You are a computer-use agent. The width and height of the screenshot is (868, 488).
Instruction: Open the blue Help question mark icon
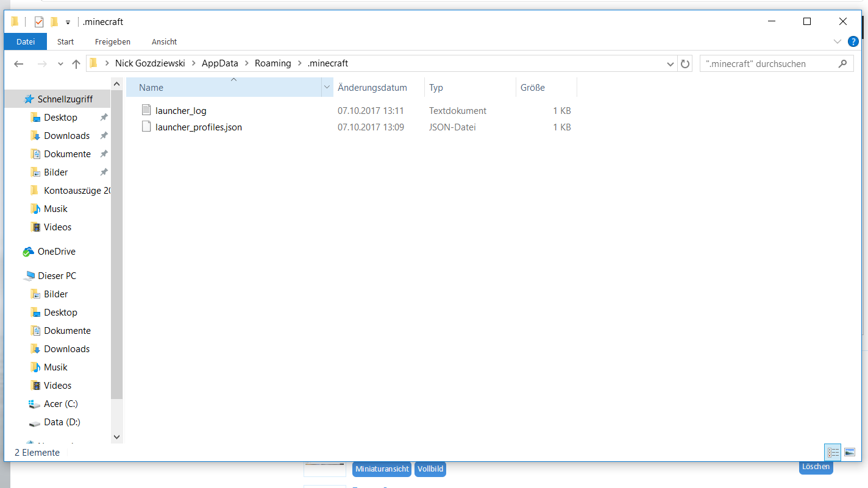pyautogui.click(x=853, y=41)
